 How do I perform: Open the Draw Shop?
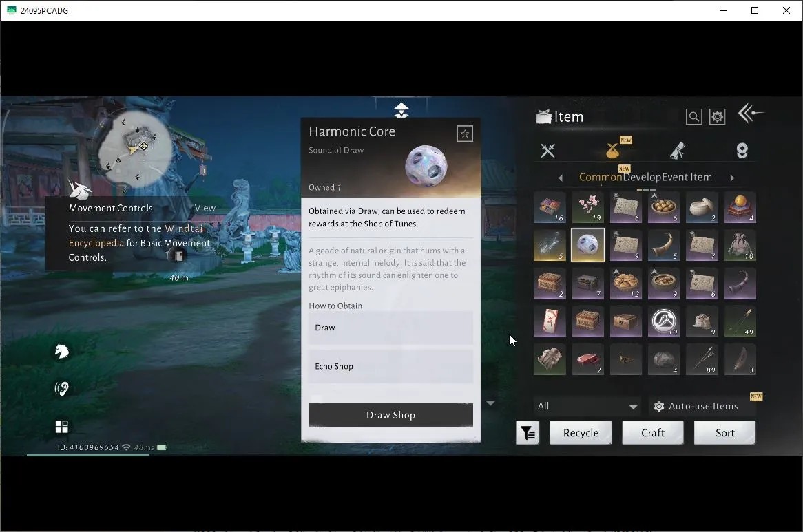pyautogui.click(x=390, y=415)
